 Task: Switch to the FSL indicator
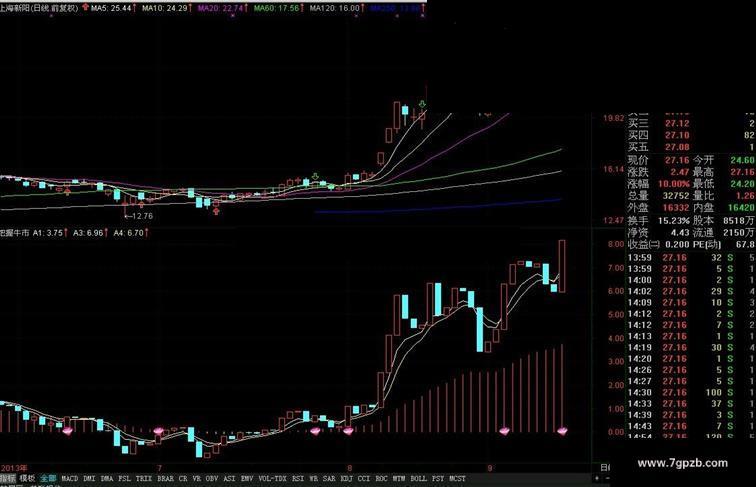(124, 478)
